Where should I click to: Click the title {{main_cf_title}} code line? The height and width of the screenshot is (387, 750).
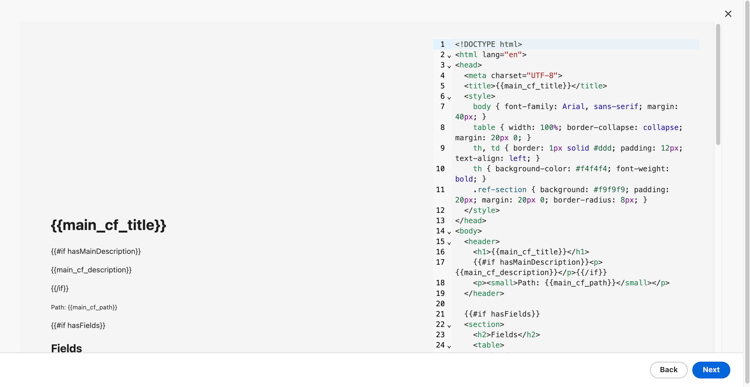click(535, 86)
